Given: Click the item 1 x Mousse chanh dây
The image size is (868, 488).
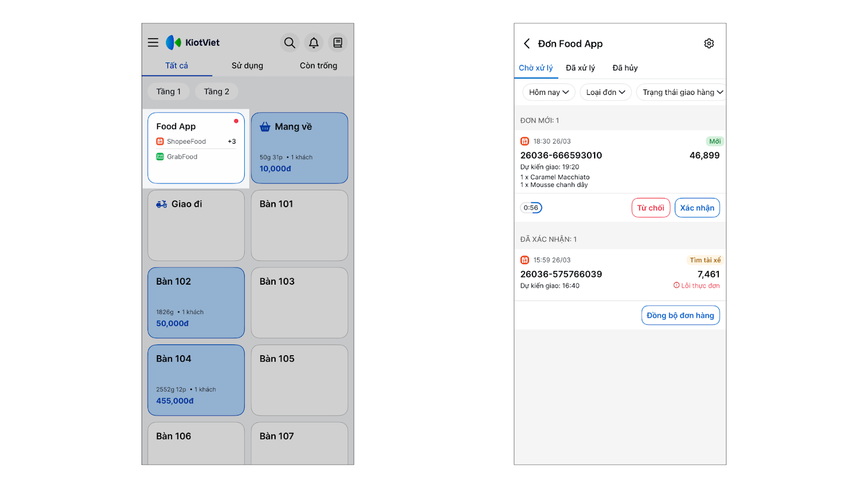Looking at the screenshot, I should click(x=554, y=185).
